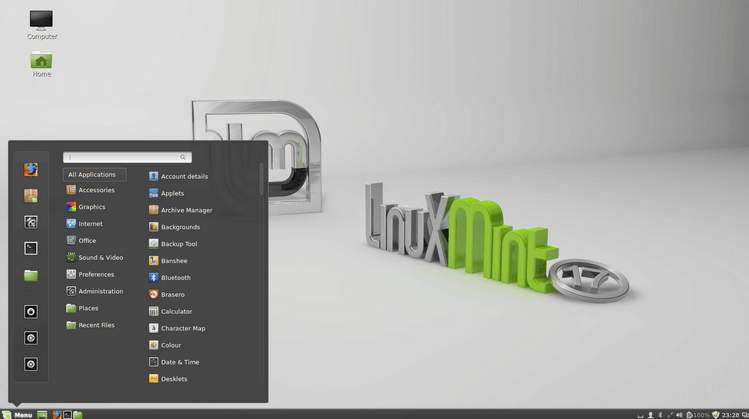Open the Sound & Video category

point(95,258)
